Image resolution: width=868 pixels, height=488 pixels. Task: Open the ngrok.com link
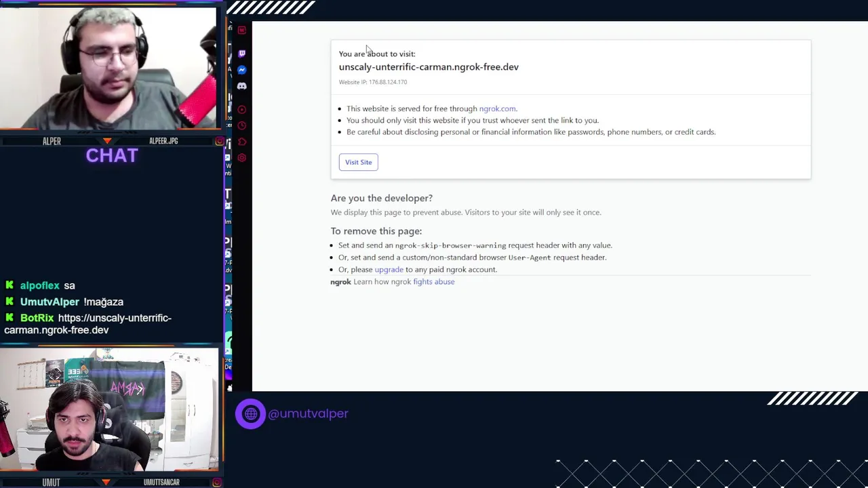(497, 108)
